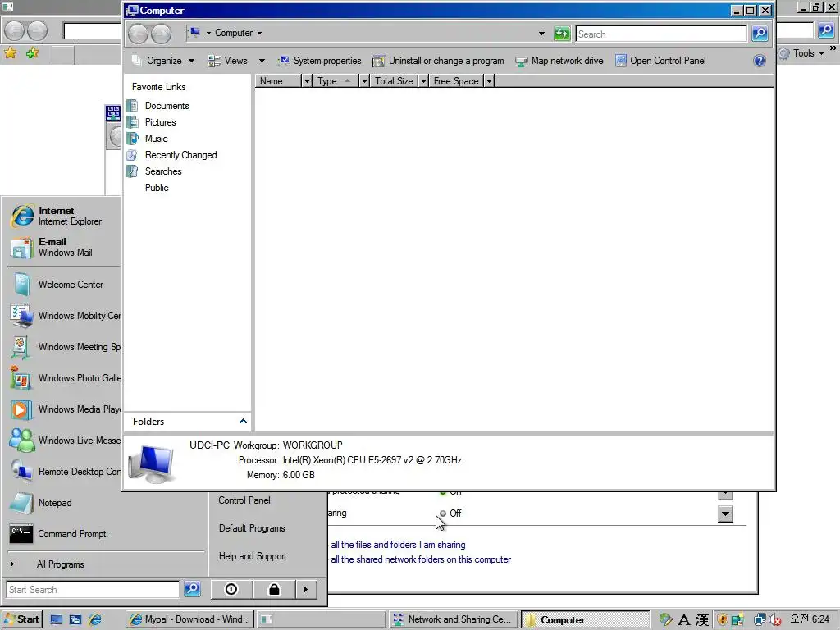The width and height of the screenshot is (840, 630).
Task: Click the Start button on taskbar
Action: 21,619
